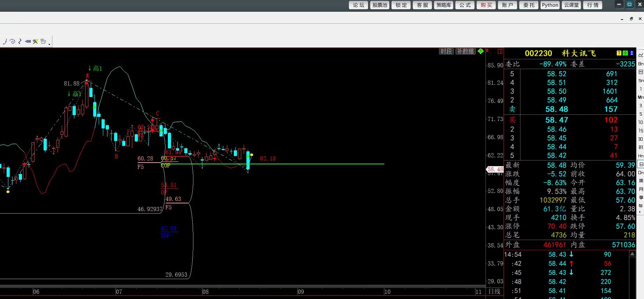Select the Bn period in the sidebar
This screenshot has width=644, height=299.
click(641, 63)
